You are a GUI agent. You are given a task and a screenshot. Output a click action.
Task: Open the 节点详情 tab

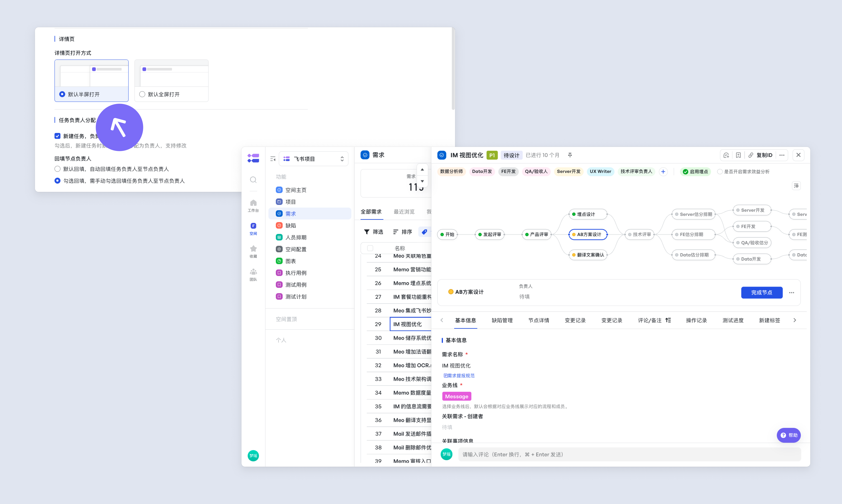point(539,320)
